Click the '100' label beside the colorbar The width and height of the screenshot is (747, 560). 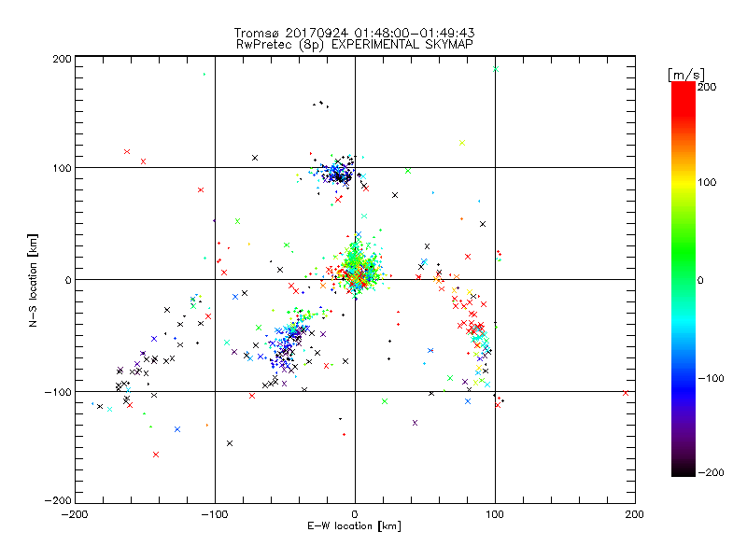tap(707, 182)
